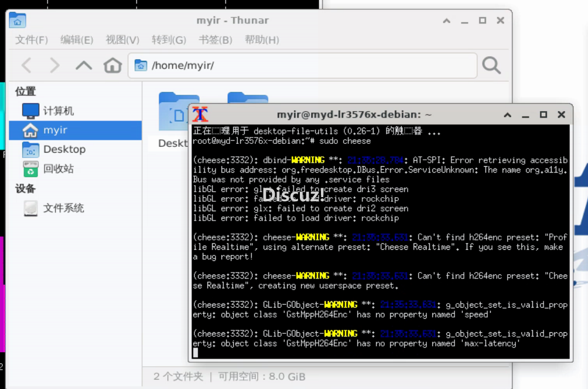Select 计算机 in the sidebar
Image resolution: width=588 pixels, height=389 pixels.
coord(59,111)
